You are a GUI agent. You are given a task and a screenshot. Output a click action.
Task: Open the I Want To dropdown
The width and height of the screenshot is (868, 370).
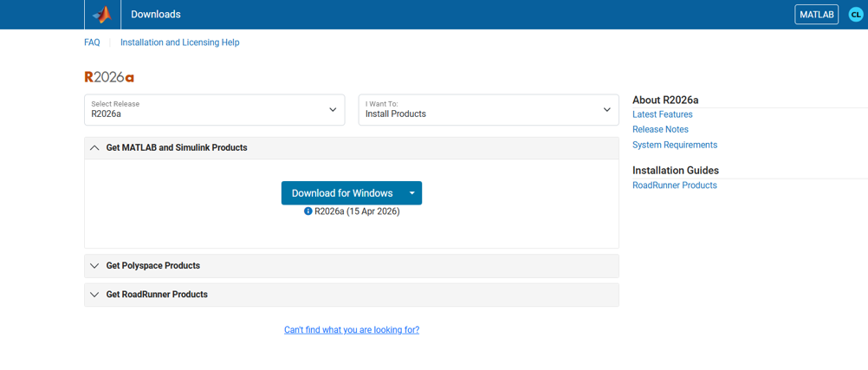click(489, 110)
